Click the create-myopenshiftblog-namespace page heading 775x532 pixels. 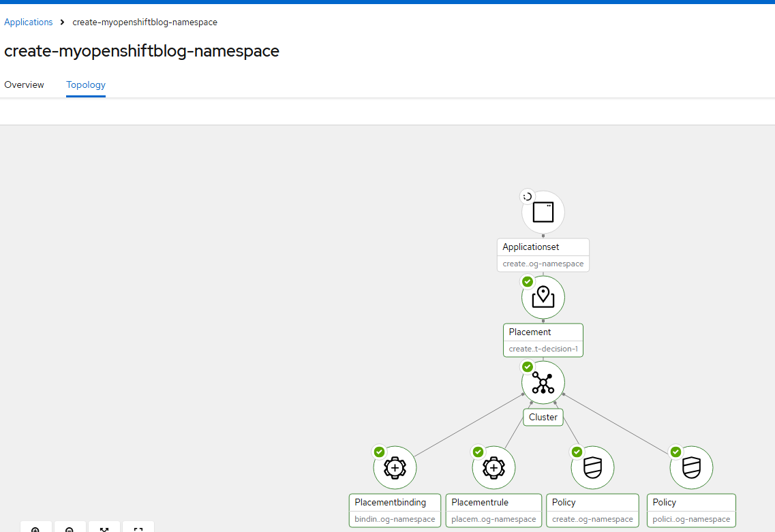[142, 51]
